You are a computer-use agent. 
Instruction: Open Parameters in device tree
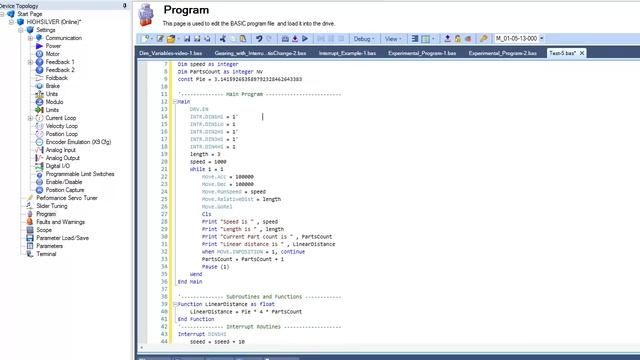point(49,246)
